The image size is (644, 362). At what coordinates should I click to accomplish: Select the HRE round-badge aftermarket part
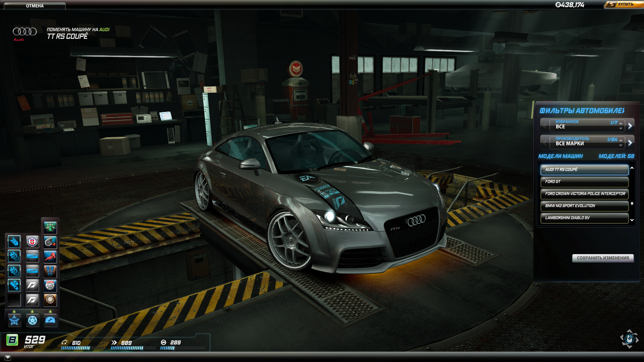pos(32,241)
